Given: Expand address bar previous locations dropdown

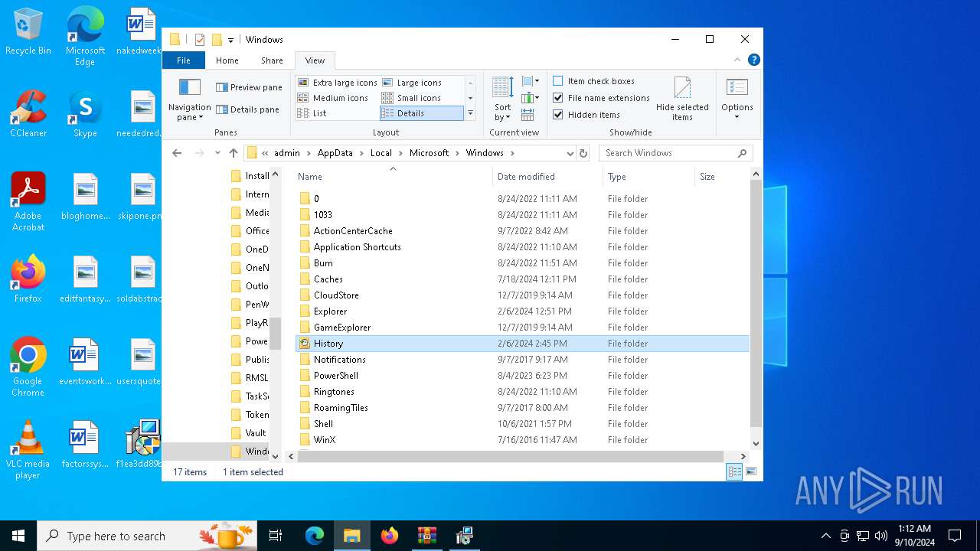Looking at the screenshot, I should 570,153.
